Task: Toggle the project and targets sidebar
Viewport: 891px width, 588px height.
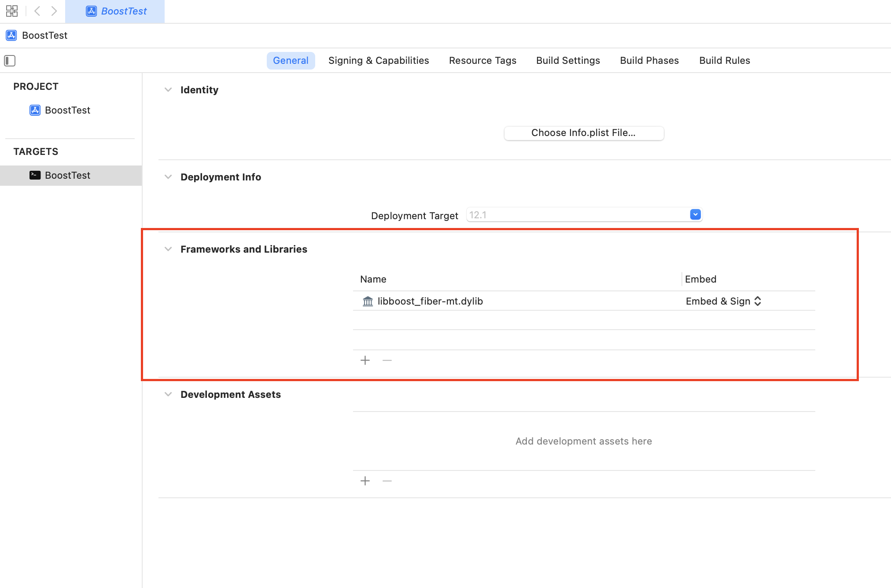Action: 10,60
